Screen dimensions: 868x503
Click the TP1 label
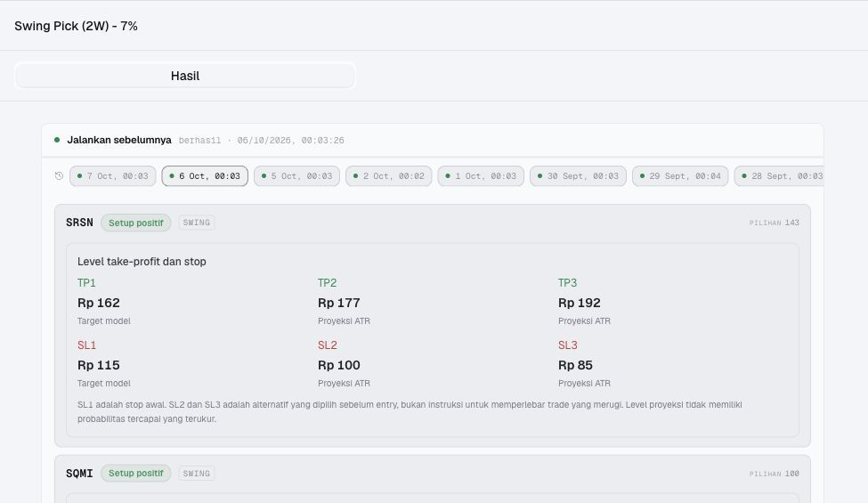86,283
